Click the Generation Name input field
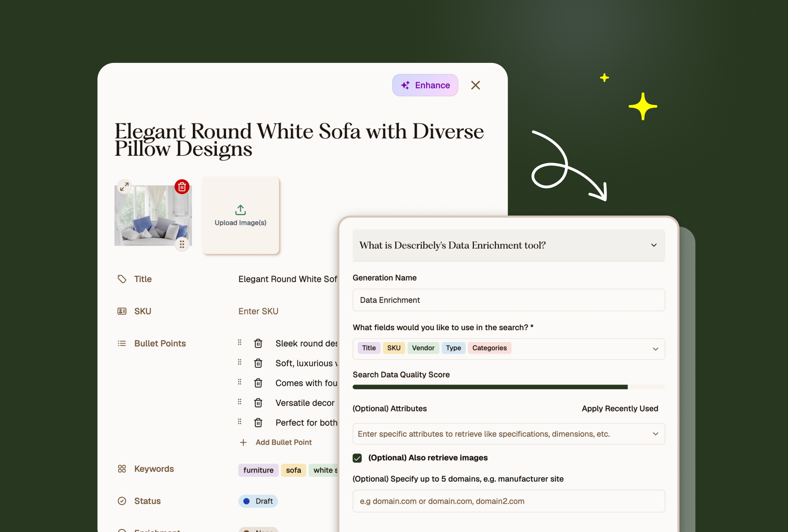 (x=508, y=300)
